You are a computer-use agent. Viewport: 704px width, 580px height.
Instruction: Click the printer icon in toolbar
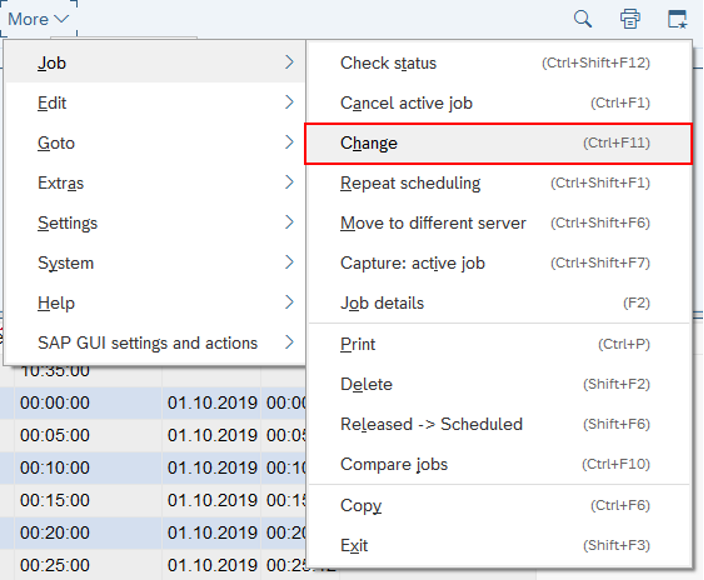point(630,19)
